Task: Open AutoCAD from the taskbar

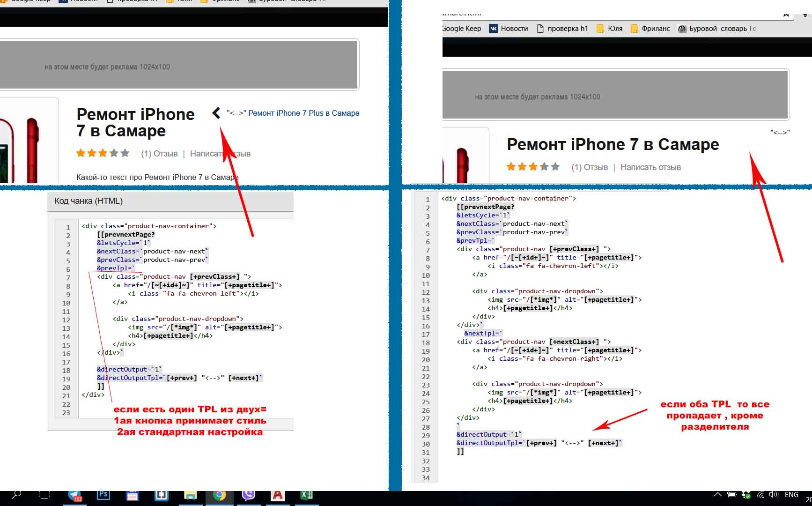Action: [x=278, y=496]
